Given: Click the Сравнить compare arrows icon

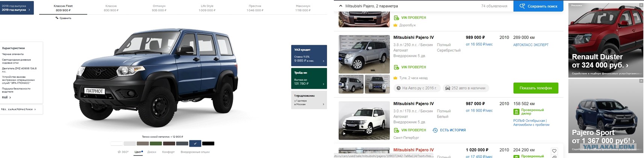Looking at the screenshot, I should pyautogui.click(x=57, y=18).
